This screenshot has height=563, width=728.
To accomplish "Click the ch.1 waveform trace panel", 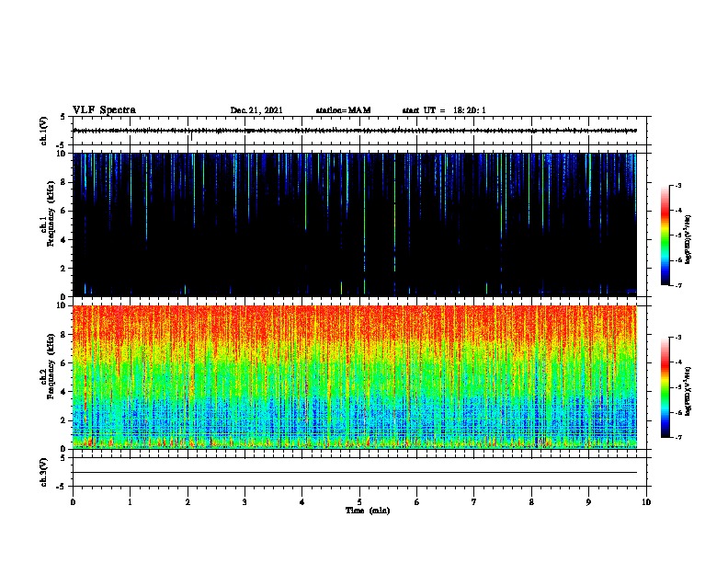I will (359, 131).
